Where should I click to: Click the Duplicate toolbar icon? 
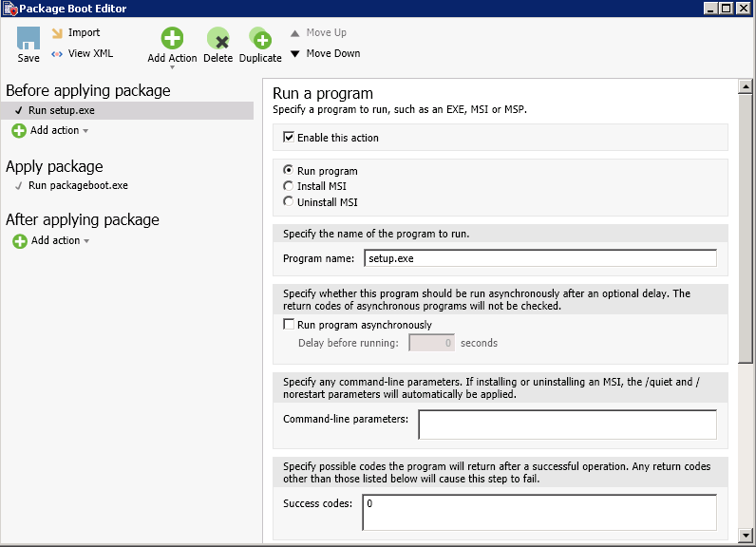260,39
